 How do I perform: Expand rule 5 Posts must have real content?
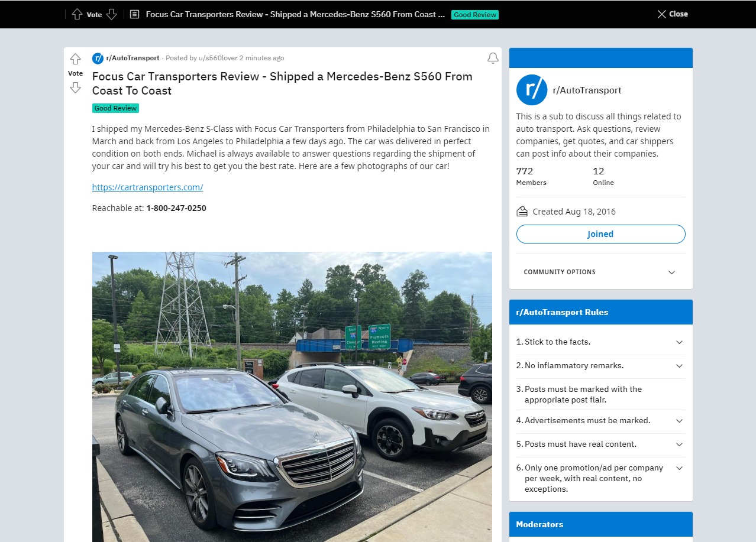[x=600, y=444]
